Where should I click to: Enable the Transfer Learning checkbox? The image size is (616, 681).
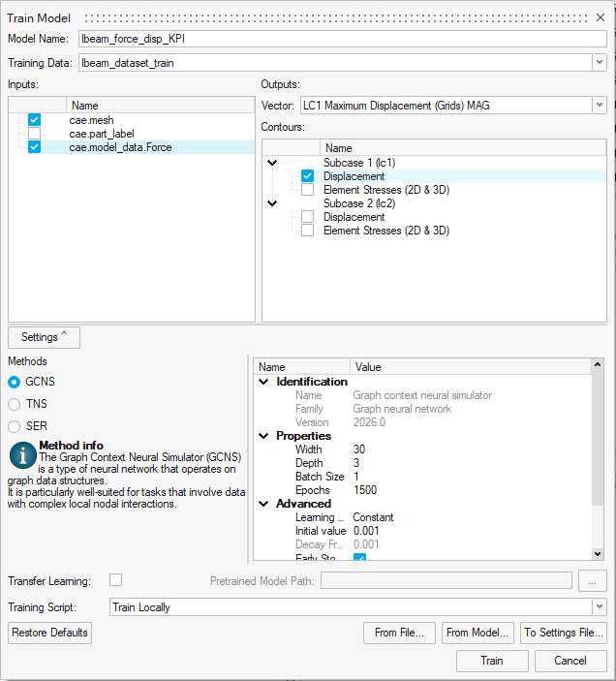point(115,580)
